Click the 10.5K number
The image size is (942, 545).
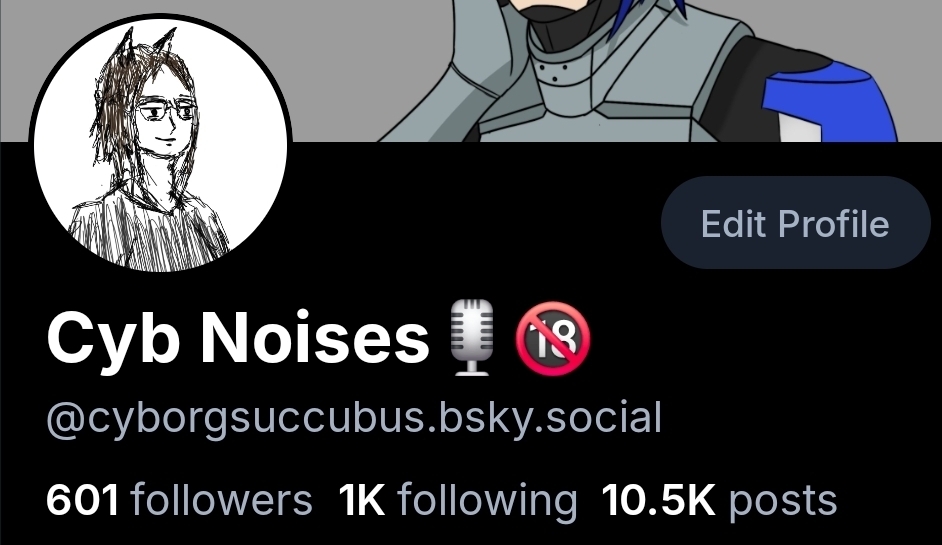(x=658, y=501)
